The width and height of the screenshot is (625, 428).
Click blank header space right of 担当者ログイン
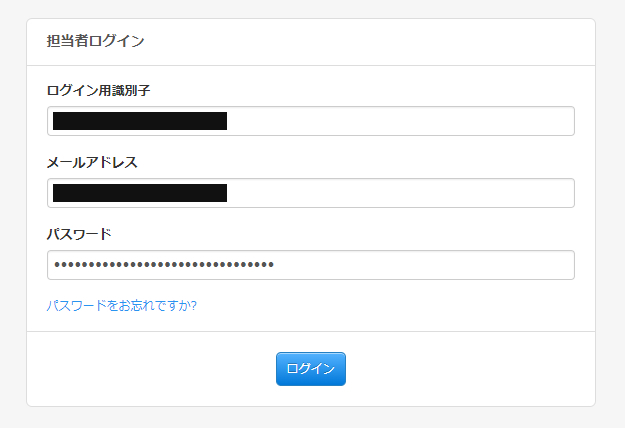click(x=400, y=41)
